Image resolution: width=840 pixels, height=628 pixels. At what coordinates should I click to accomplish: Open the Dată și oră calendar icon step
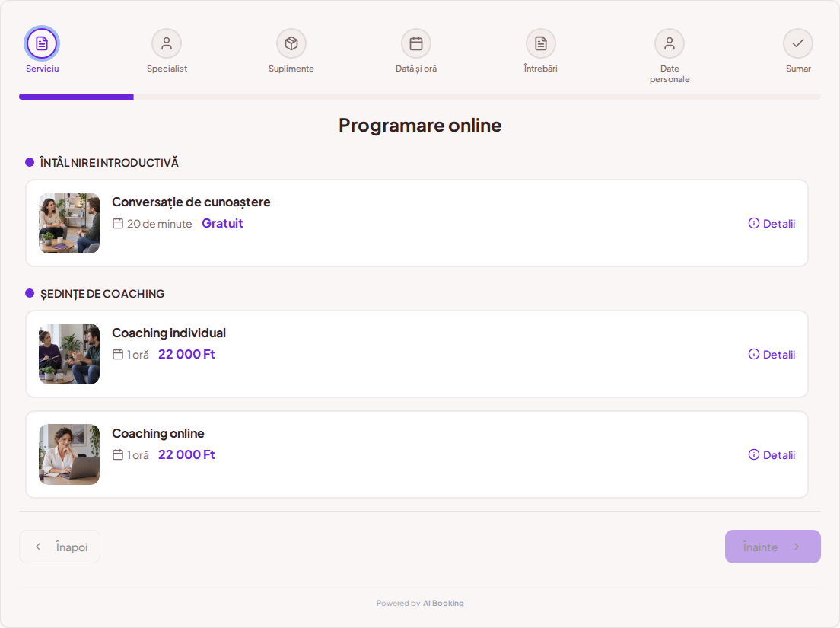pos(416,43)
